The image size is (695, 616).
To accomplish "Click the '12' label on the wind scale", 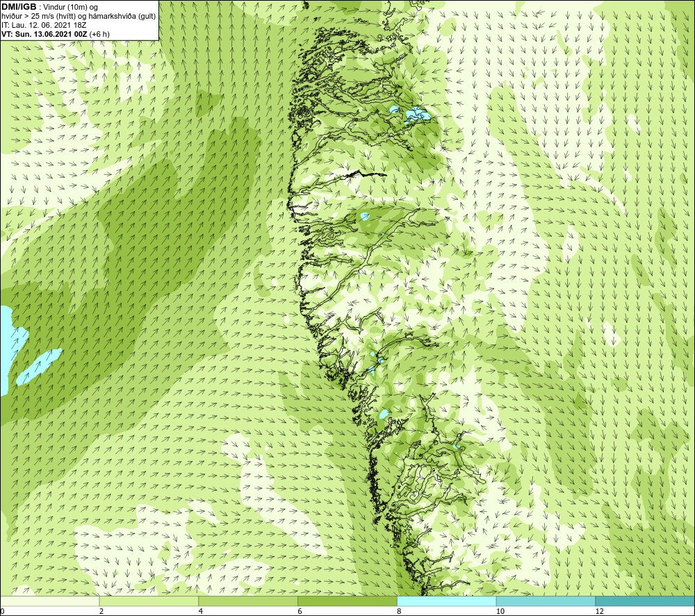I will point(600,612).
